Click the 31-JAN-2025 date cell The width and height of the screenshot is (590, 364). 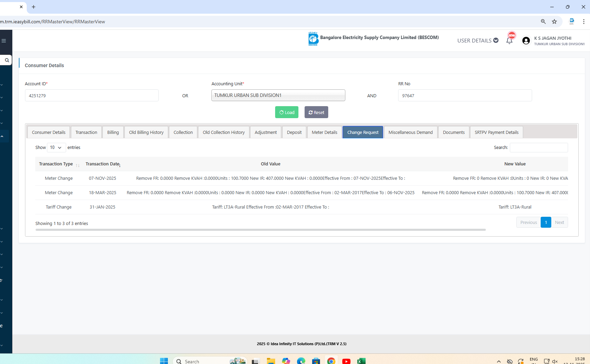[x=102, y=207]
